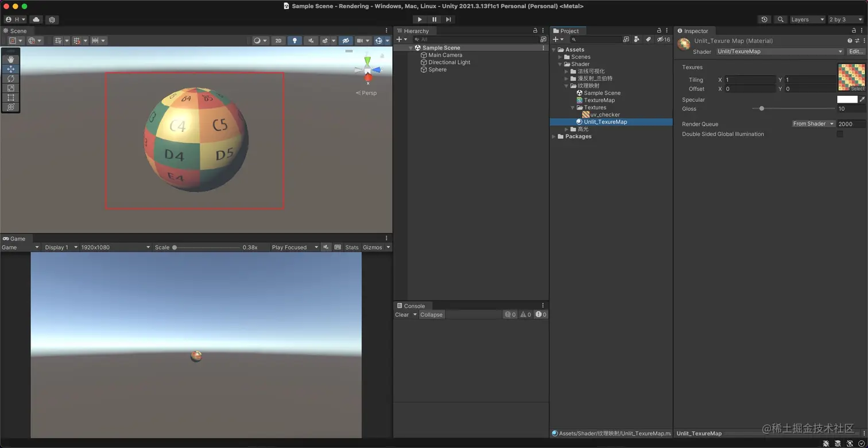Expand the Packages folder
The height and width of the screenshot is (448, 868).
554,137
